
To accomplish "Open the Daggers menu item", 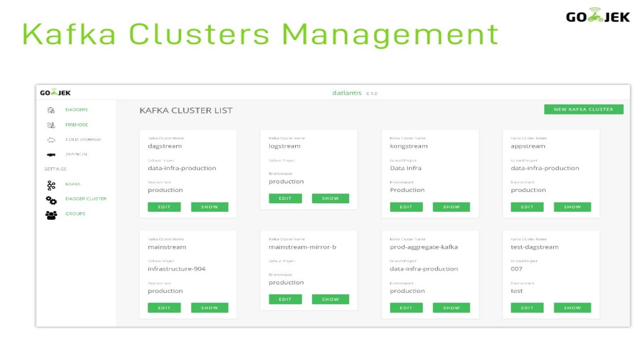I will coord(76,110).
